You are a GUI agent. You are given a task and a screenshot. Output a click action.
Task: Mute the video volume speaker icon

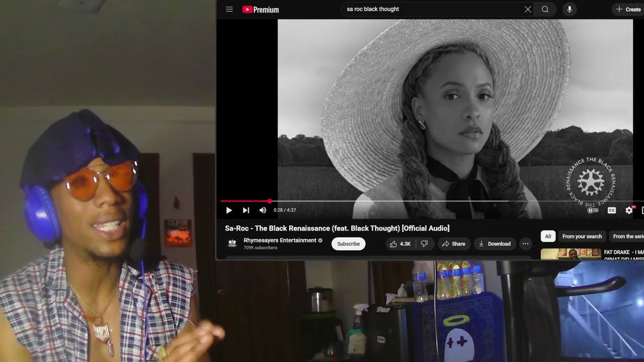(x=263, y=210)
